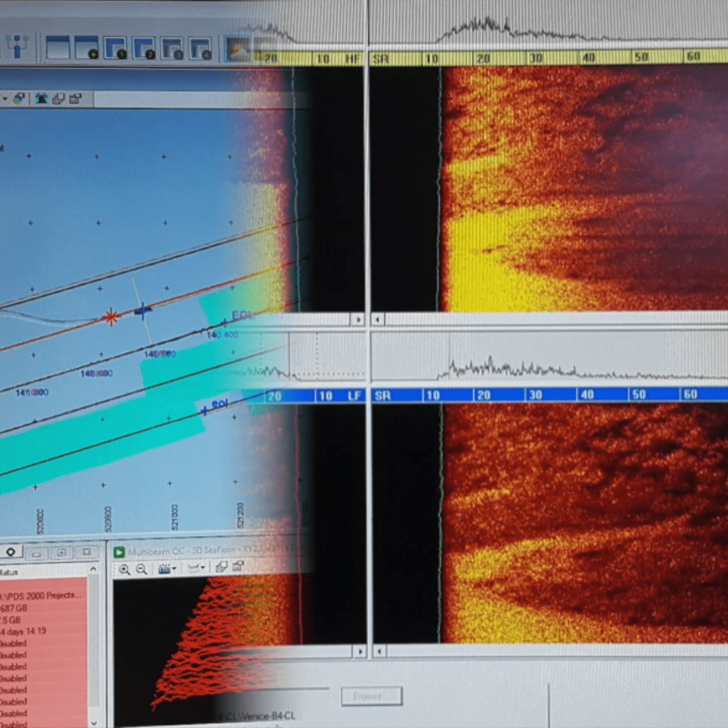Image resolution: width=728 pixels, height=728 pixels.
Task: Click the Browse button
Action: [x=372, y=696]
